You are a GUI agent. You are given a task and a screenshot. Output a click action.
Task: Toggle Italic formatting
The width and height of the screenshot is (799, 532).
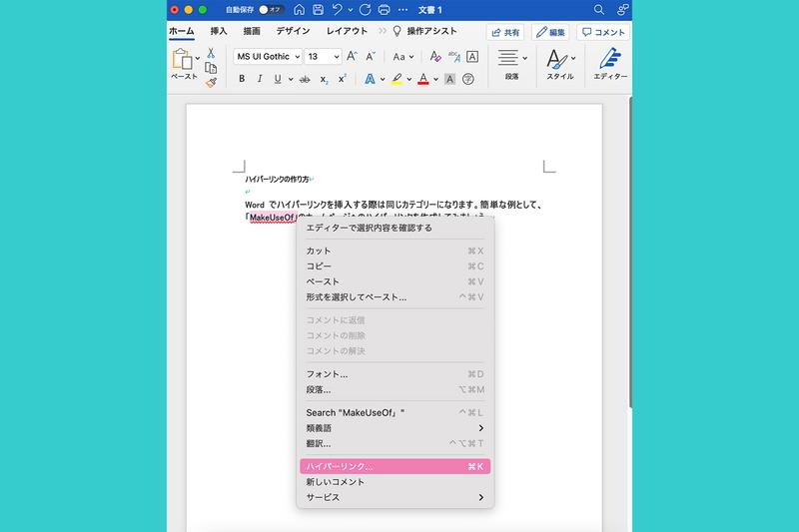(x=260, y=79)
